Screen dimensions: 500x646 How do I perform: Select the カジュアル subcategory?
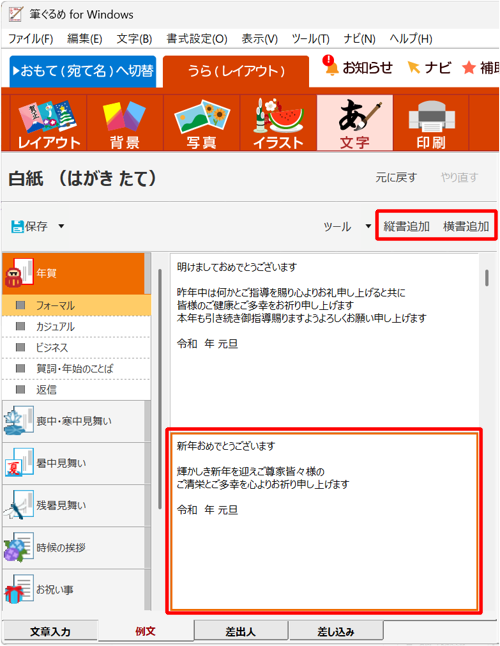[x=76, y=326]
